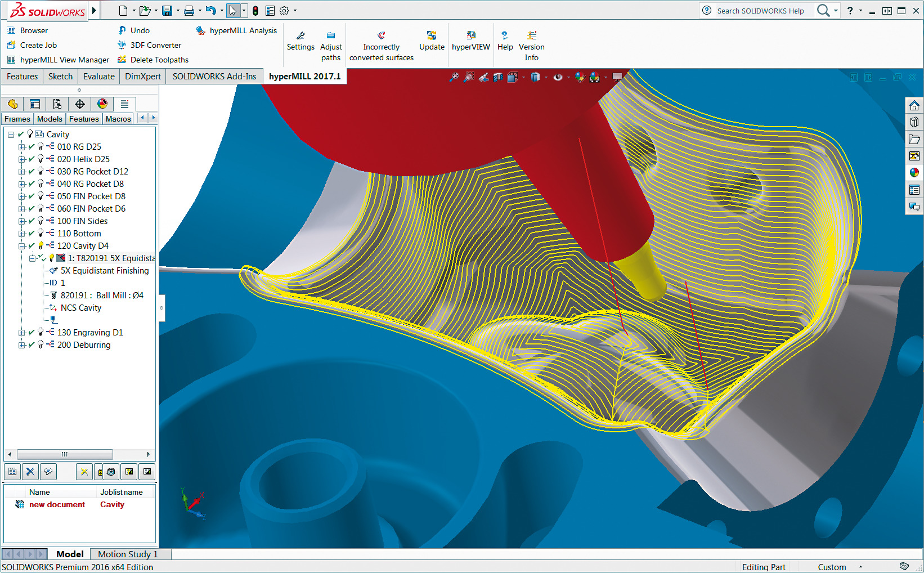
Task: Open the Appearances task pane icon
Action: coord(914,173)
